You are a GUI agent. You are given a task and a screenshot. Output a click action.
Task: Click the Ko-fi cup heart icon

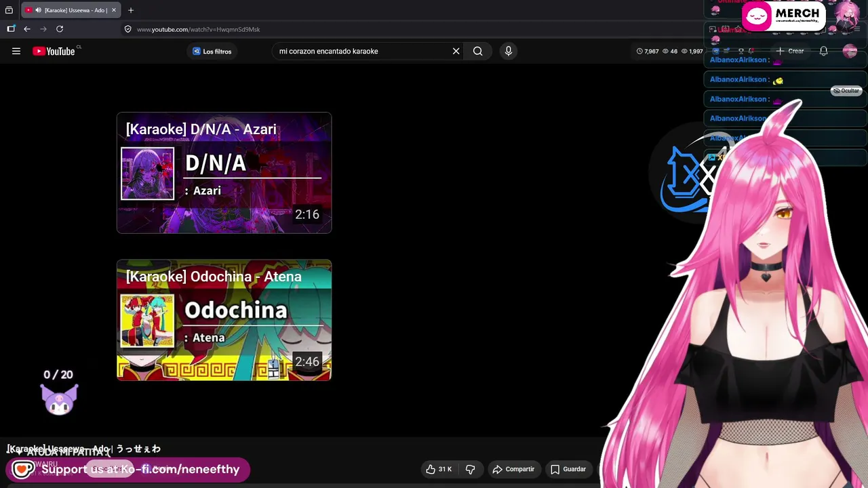tap(23, 469)
